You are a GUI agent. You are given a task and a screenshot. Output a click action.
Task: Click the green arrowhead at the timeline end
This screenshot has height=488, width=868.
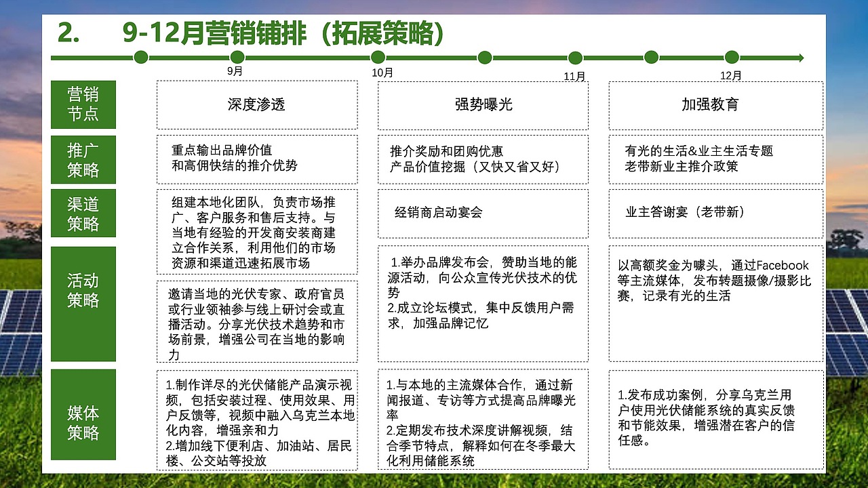(800, 58)
